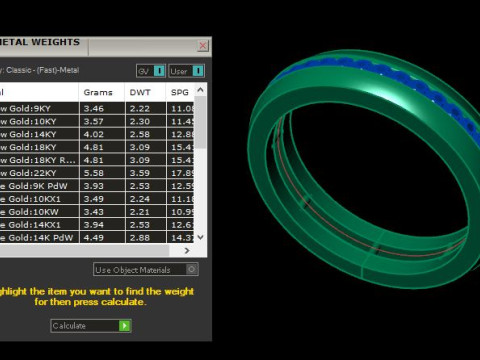Click the 5.58 grams value
The height and width of the screenshot is (360, 480).
[94, 173]
